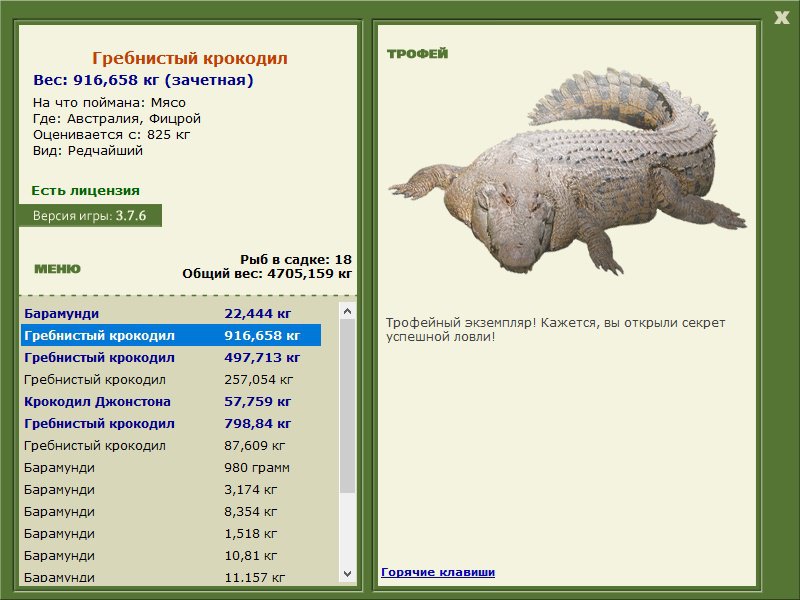Select the Крокодил Джонстона 57,759 кг row
This screenshot has height=600, width=800.
171,401
